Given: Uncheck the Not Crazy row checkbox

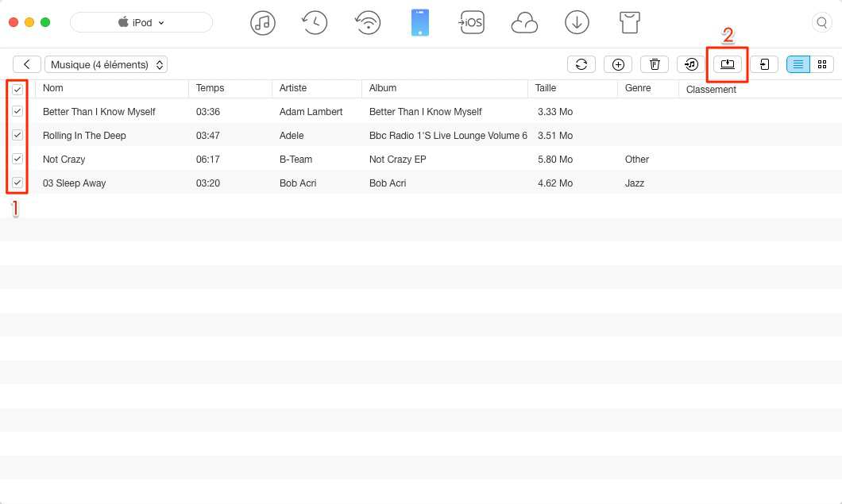Looking at the screenshot, I should [17, 158].
